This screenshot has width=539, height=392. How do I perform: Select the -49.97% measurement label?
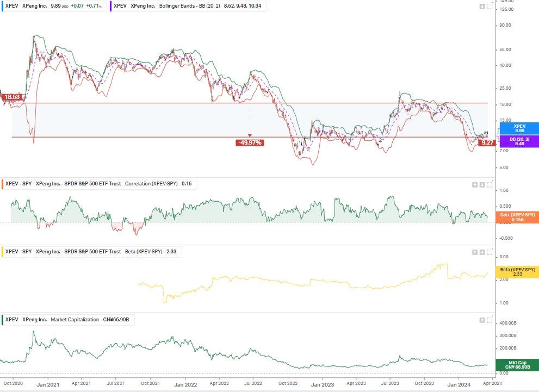pos(250,142)
